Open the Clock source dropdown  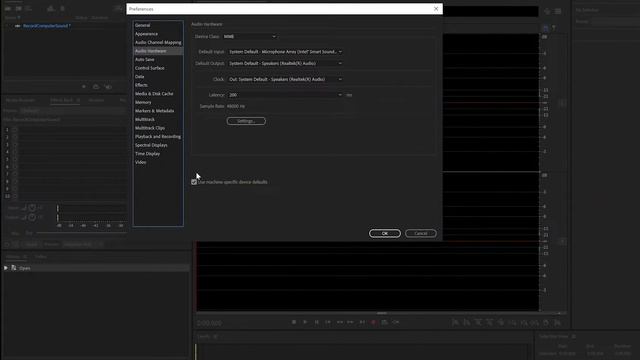click(285, 79)
